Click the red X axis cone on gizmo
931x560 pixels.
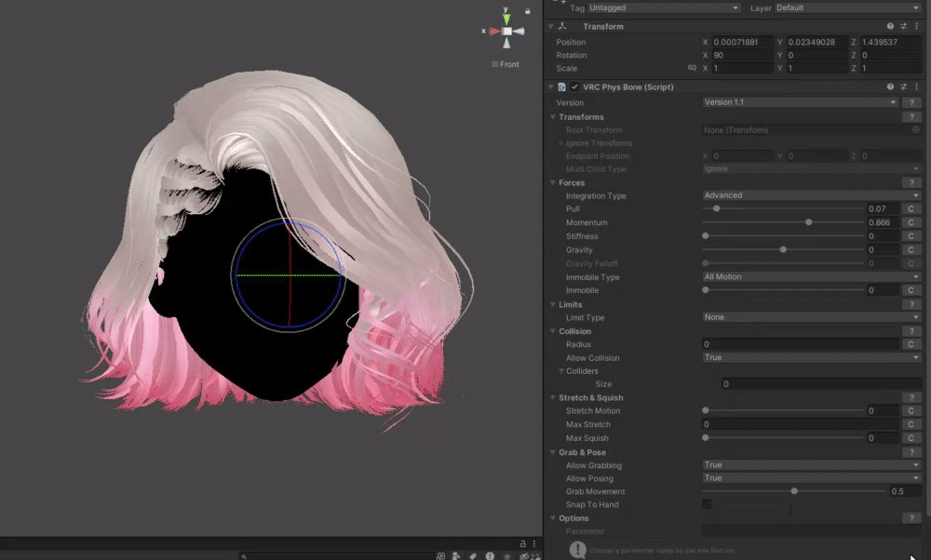click(x=493, y=31)
